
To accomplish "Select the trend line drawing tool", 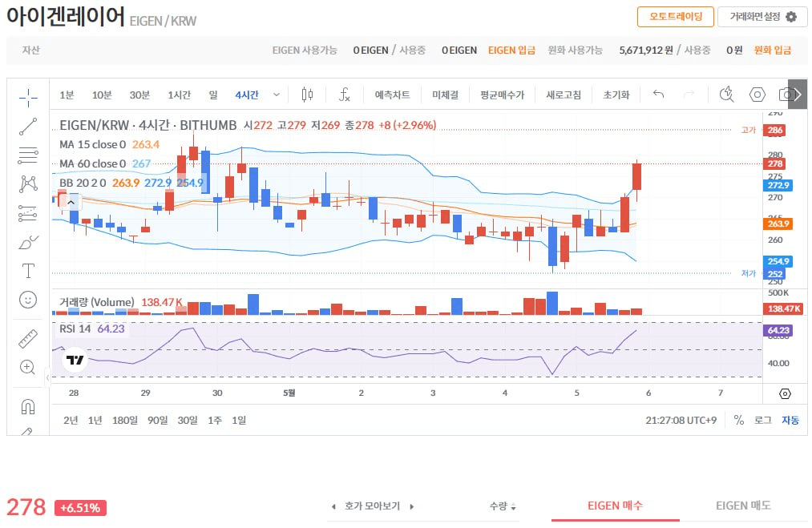I will [x=28, y=127].
